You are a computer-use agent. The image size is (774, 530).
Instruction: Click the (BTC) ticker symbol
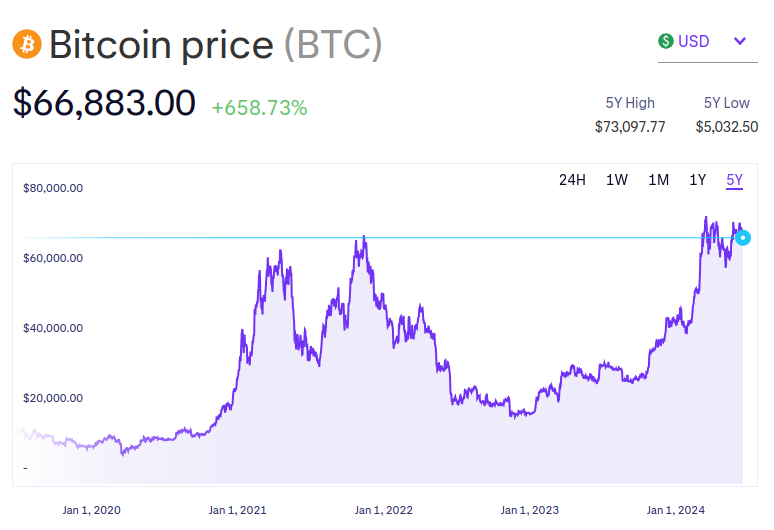333,45
